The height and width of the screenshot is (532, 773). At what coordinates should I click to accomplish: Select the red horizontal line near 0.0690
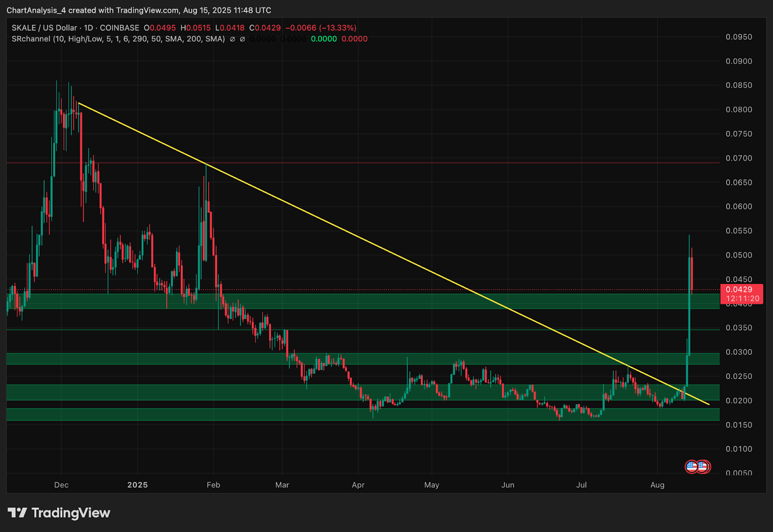363,163
